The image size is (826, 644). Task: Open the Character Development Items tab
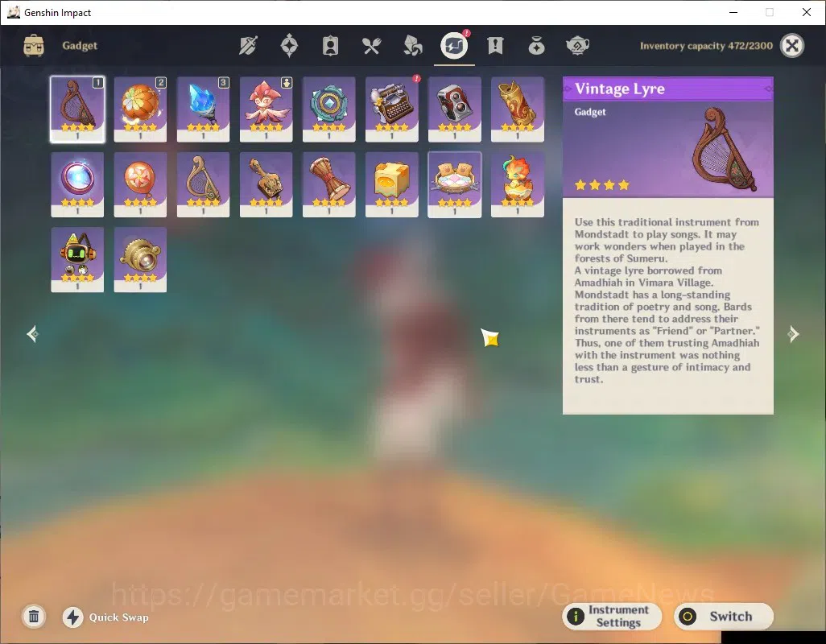pos(330,46)
